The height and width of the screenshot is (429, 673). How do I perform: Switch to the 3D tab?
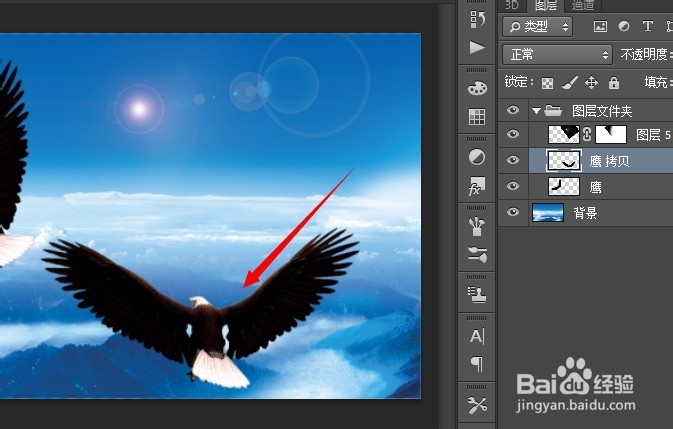512,5
